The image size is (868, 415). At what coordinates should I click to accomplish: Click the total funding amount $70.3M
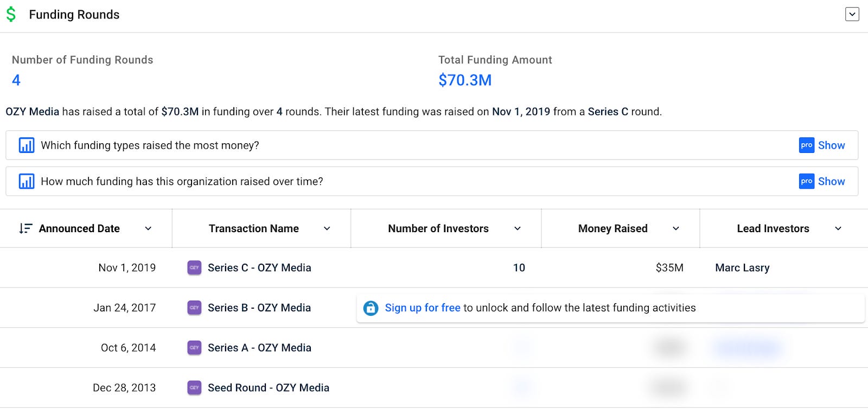tap(465, 80)
